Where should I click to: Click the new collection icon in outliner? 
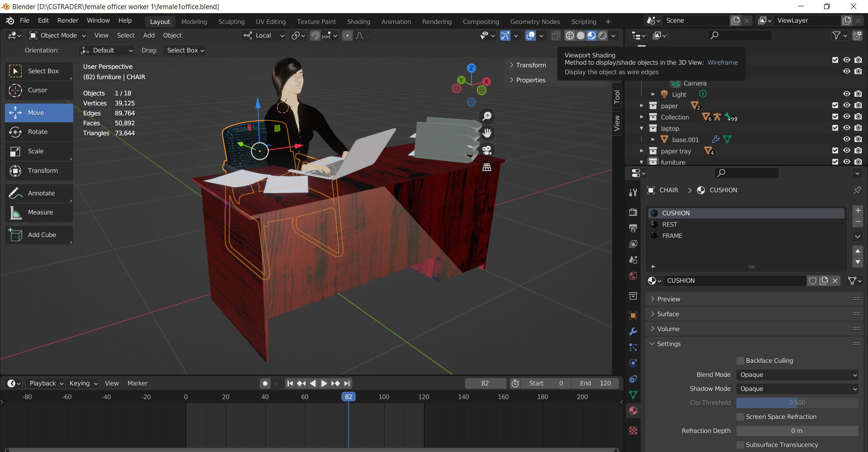tap(857, 35)
